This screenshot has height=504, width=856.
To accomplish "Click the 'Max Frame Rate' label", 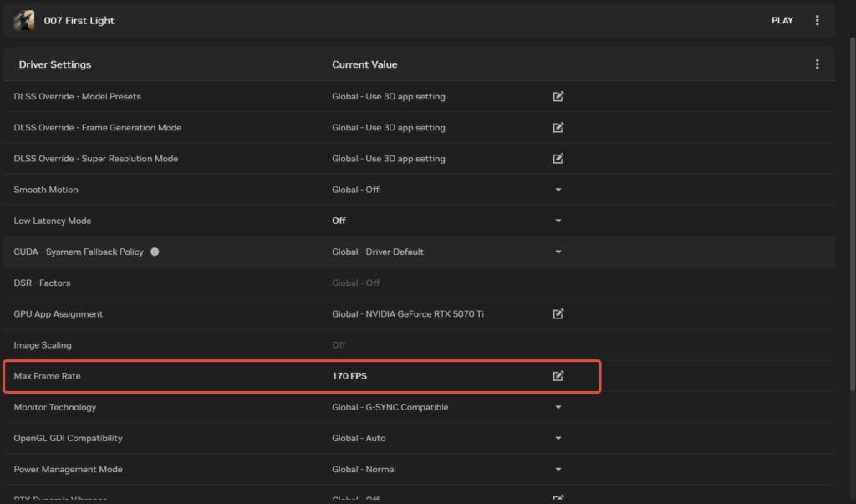I will [x=47, y=375].
